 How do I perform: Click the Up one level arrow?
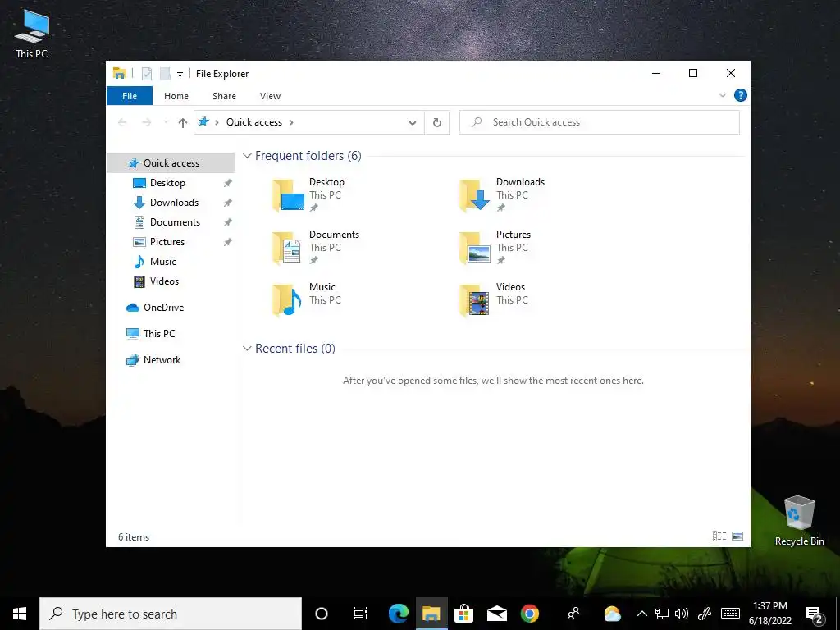pos(183,123)
